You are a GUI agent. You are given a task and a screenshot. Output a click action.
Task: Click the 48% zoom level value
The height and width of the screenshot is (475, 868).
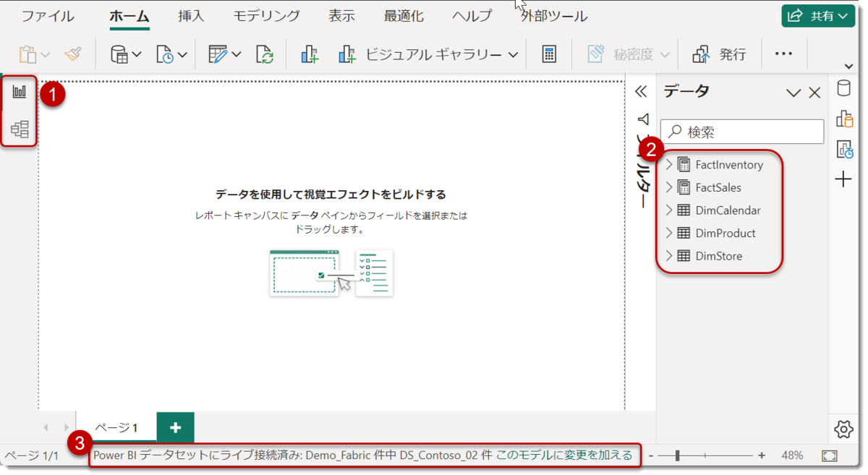pos(792,455)
